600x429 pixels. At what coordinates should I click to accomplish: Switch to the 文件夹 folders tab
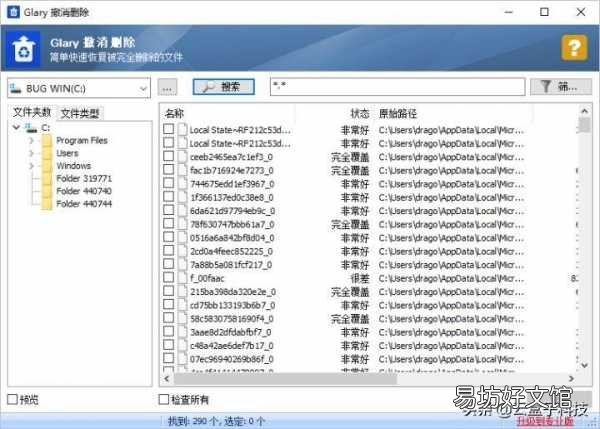point(32,113)
